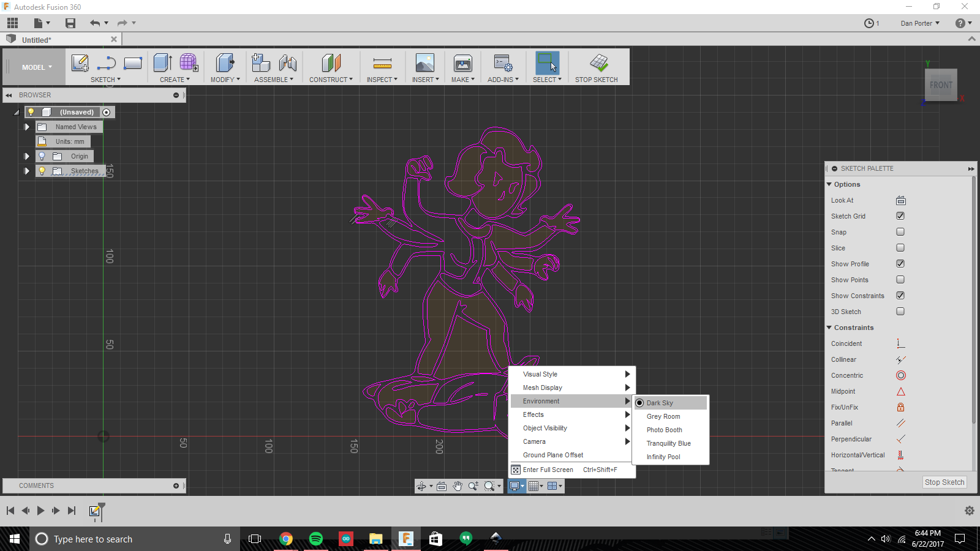Open the Mesh Display submenu

coord(572,388)
